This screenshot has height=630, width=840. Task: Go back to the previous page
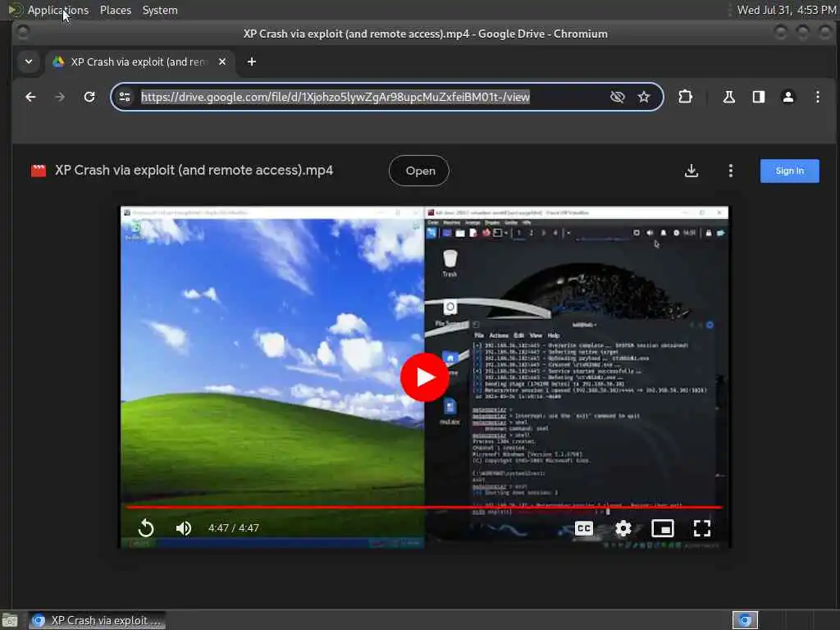(x=30, y=97)
